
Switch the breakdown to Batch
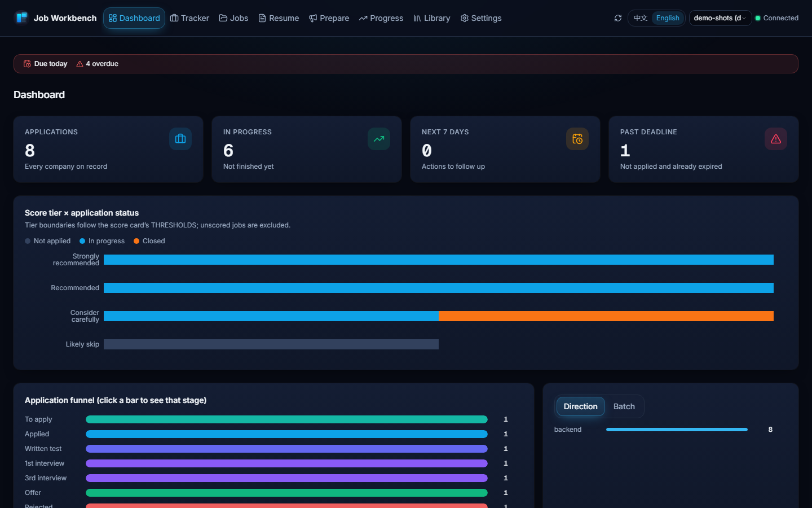[624, 406]
